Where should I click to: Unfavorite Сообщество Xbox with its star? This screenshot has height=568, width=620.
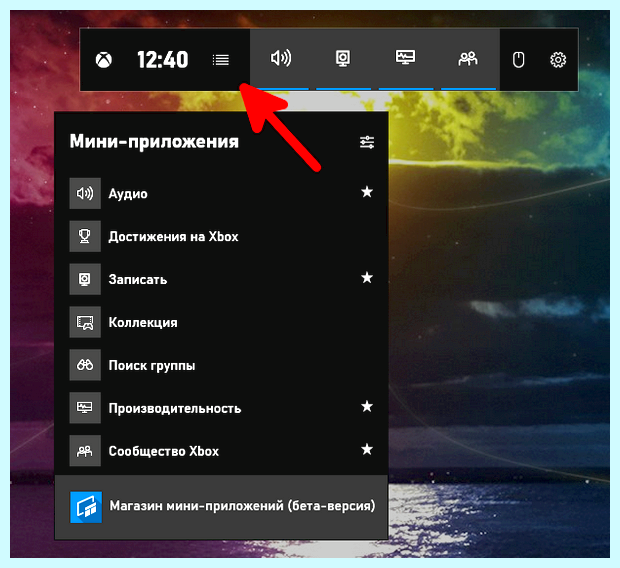click(x=367, y=449)
